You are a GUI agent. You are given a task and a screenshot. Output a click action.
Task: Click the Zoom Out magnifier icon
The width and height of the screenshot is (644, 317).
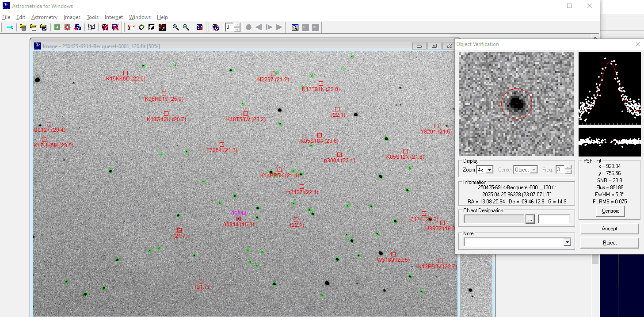click(186, 27)
